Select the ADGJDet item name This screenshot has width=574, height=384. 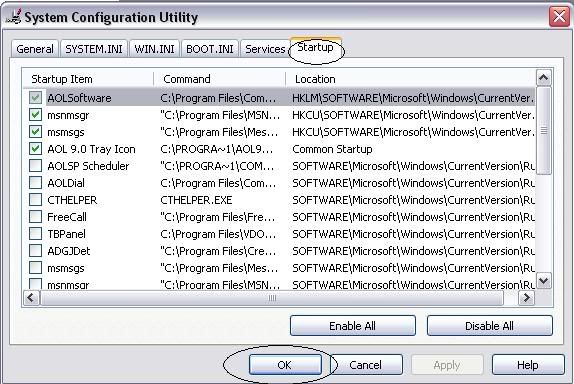coord(68,251)
